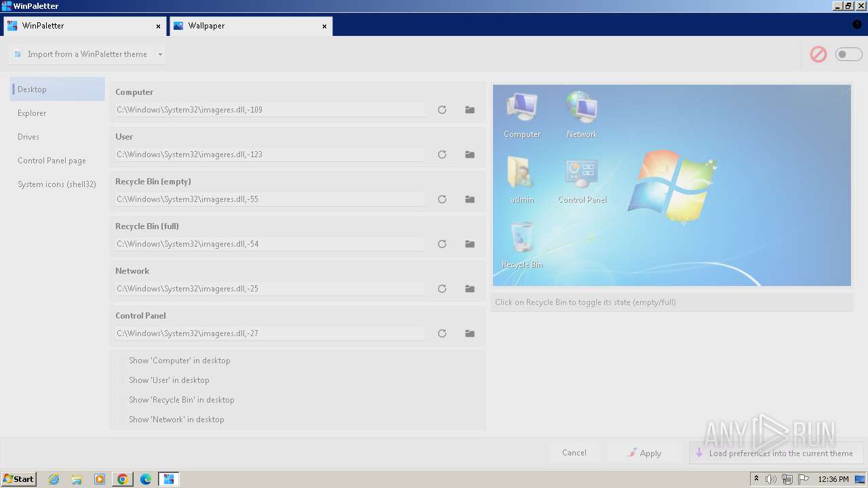Browse for Recycle Bin (empty) icon file
This screenshot has width=868, height=488.
[x=470, y=199]
